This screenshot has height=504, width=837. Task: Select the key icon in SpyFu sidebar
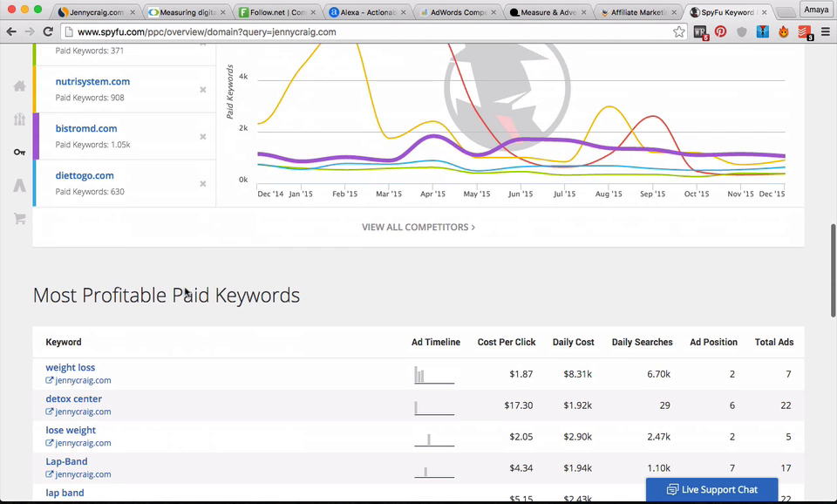click(20, 153)
